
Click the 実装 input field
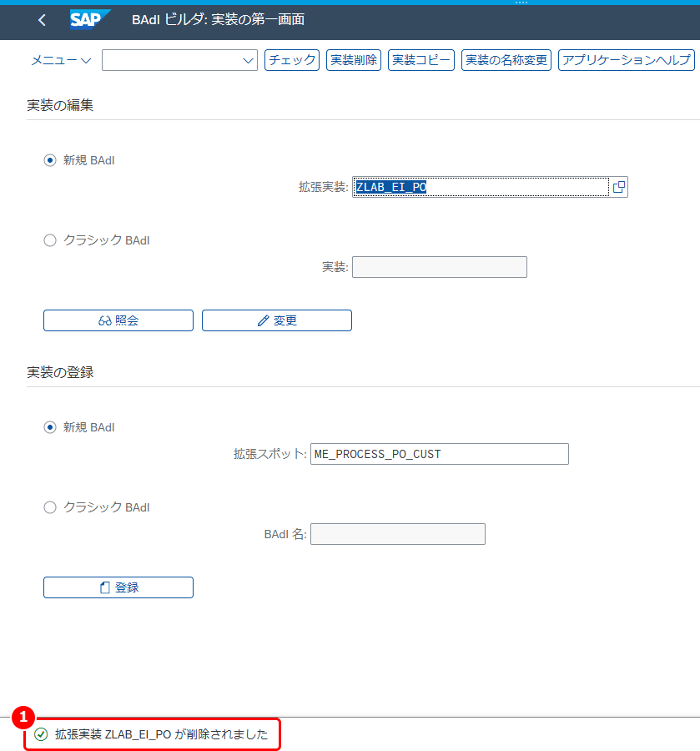coord(440,267)
